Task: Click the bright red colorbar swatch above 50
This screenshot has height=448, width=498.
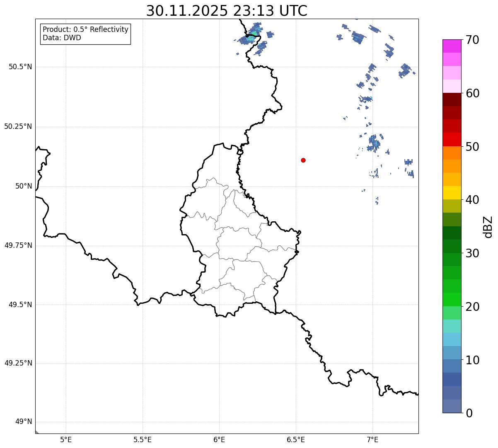Action: [452, 139]
